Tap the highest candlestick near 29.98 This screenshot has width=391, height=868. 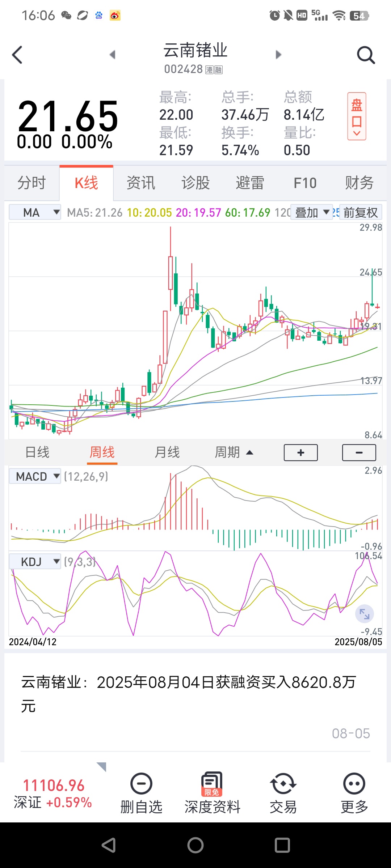pos(171,268)
